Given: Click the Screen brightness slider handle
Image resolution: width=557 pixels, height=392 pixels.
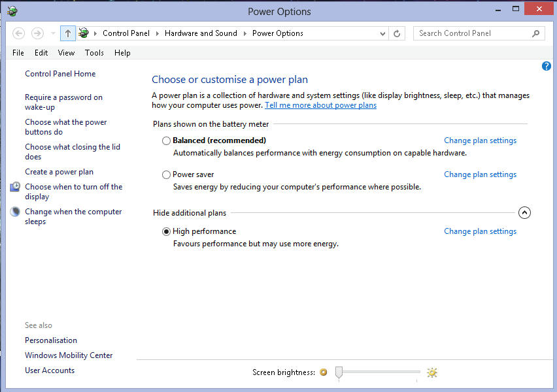Looking at the screenshot, I should [339, 372].
